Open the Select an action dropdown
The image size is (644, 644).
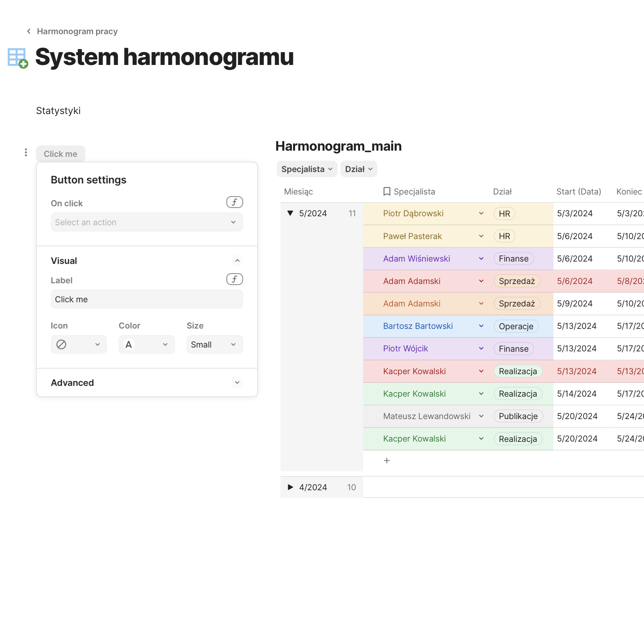click(146, 222)
